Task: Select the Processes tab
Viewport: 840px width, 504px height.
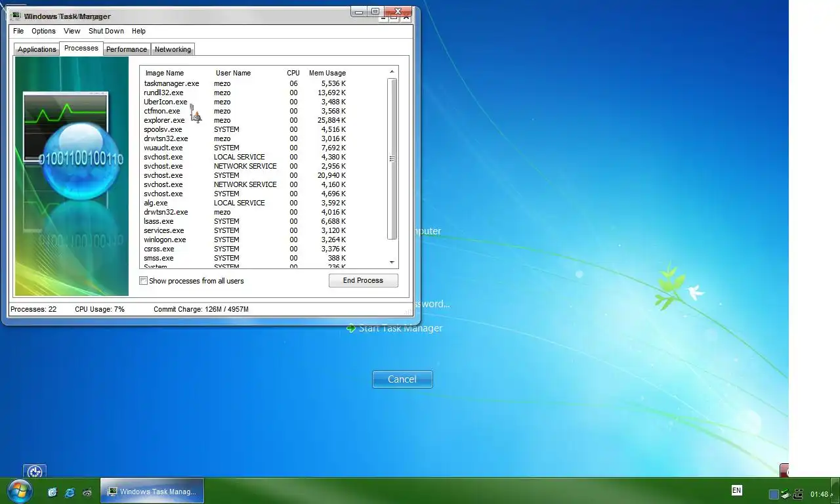Action: tap(81, 48)
